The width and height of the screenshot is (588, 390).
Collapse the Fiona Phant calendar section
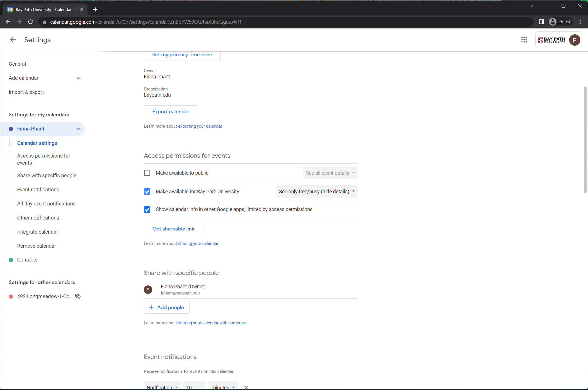[78, 129]
